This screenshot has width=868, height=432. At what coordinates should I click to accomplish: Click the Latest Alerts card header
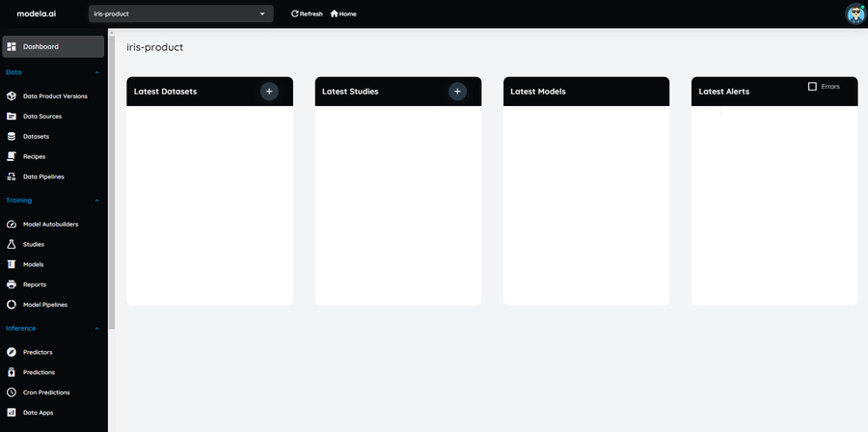click(774, 92)
